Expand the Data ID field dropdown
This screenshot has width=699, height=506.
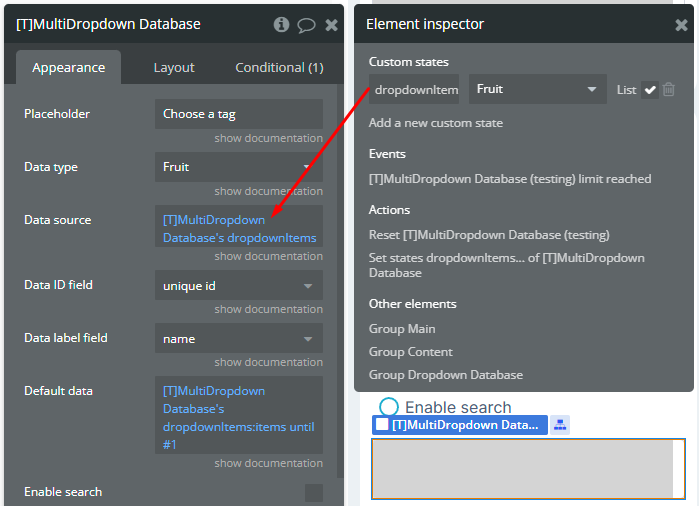coord(238,286)
